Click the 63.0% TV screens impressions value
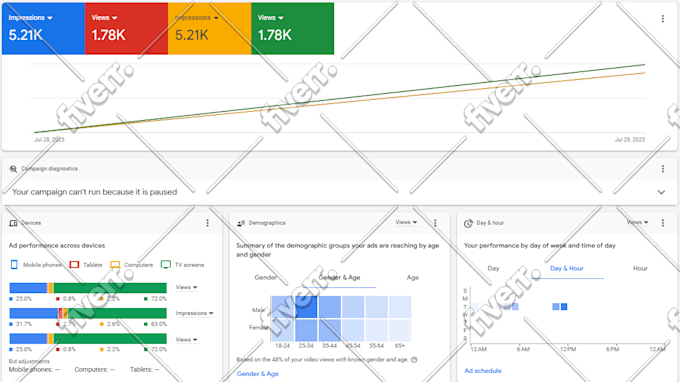This screenshot has height=382, width=680. pos(158,324)
